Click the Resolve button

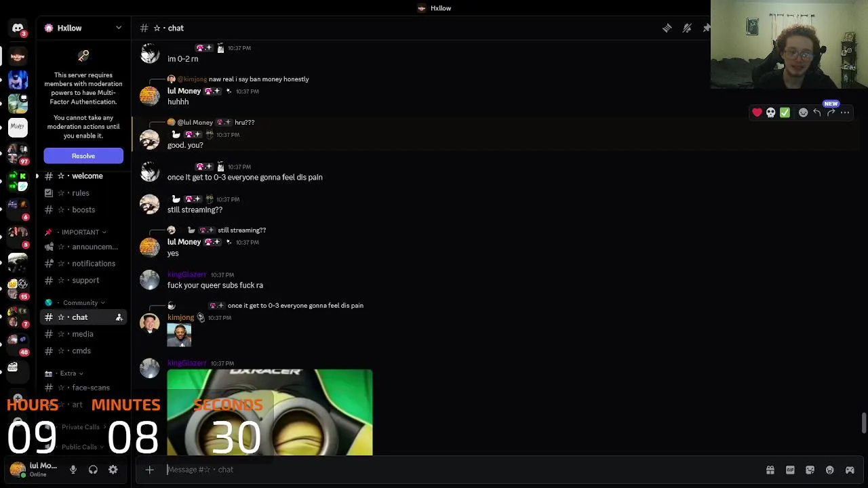click(x=83, y=156)
